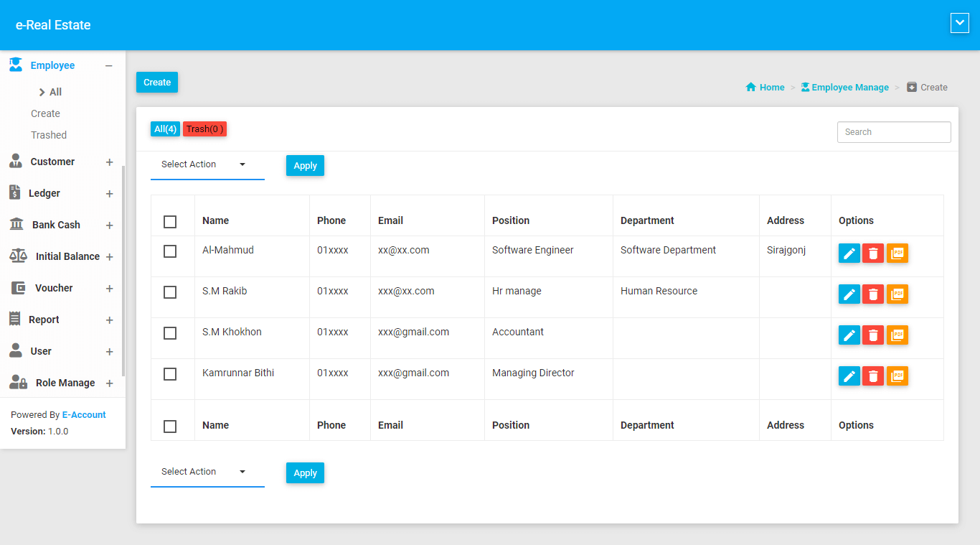Toggle the select-all checkbox in table header
The height and width of the screenshot is (545, 980).
click(x=170, y=221)
